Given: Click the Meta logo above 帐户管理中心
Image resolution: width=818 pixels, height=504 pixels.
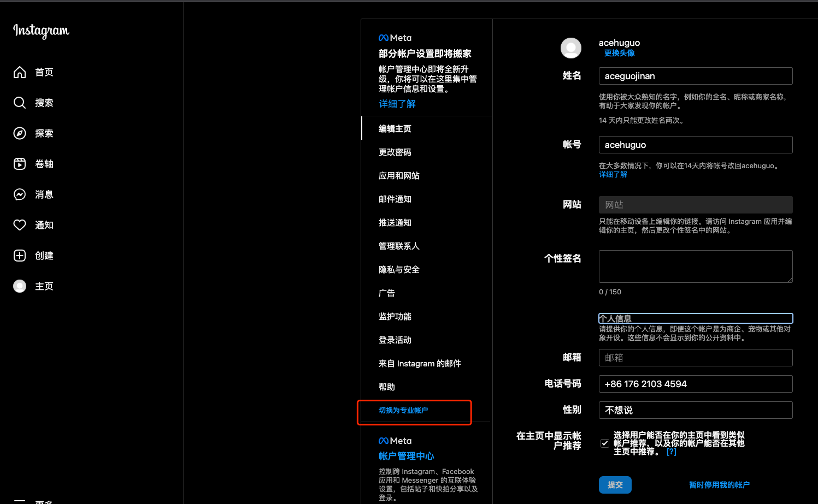Looking at the screenshot, I should [395, 441].
